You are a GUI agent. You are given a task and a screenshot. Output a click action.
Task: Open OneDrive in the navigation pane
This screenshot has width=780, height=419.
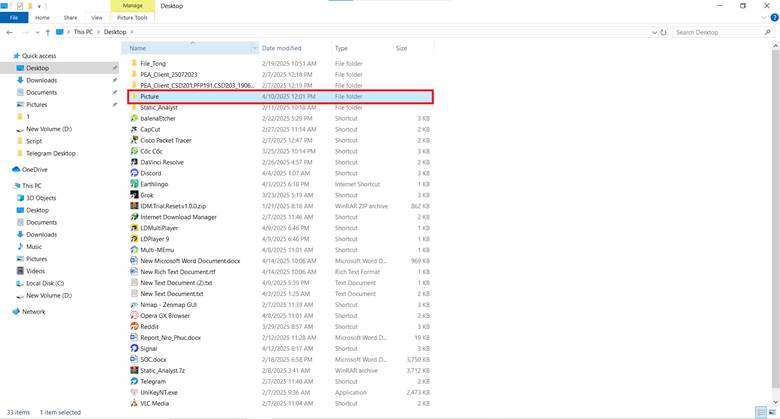[x=34, y=170]
